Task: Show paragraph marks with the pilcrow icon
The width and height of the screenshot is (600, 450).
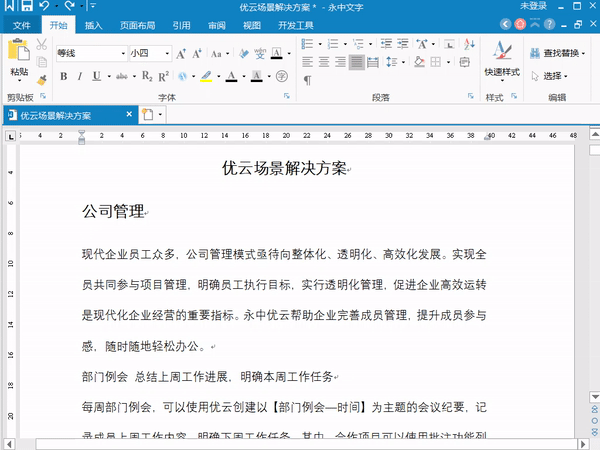Action: [x=308, y=79]
